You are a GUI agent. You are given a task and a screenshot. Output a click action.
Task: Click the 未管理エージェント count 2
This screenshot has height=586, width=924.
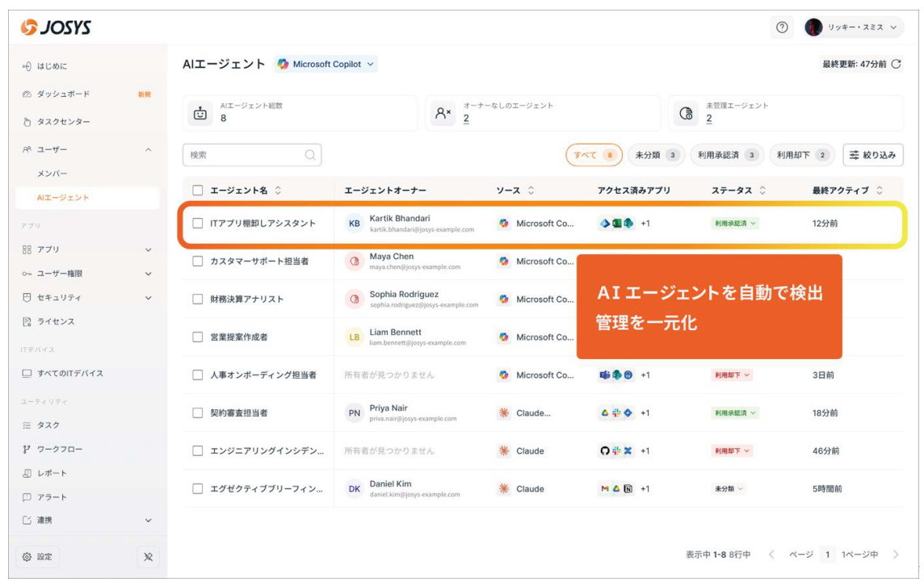click(709, 119)
